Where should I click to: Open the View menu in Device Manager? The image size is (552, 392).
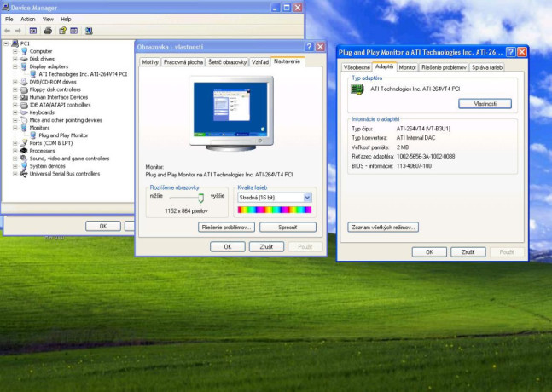click(48, 19)
